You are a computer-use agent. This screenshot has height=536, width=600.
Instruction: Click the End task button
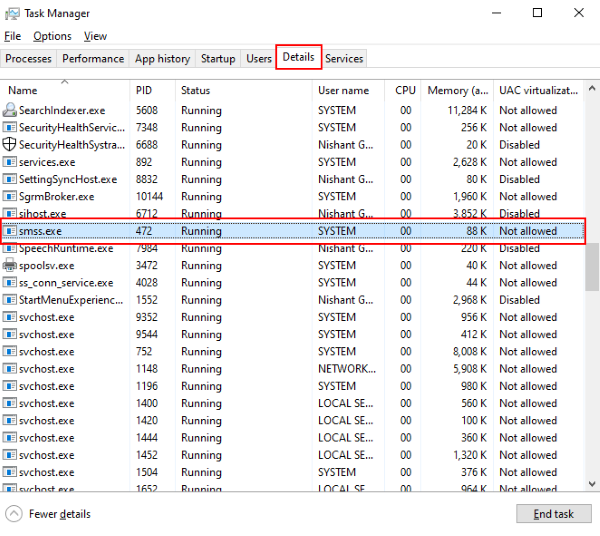(x=553, y=513)
